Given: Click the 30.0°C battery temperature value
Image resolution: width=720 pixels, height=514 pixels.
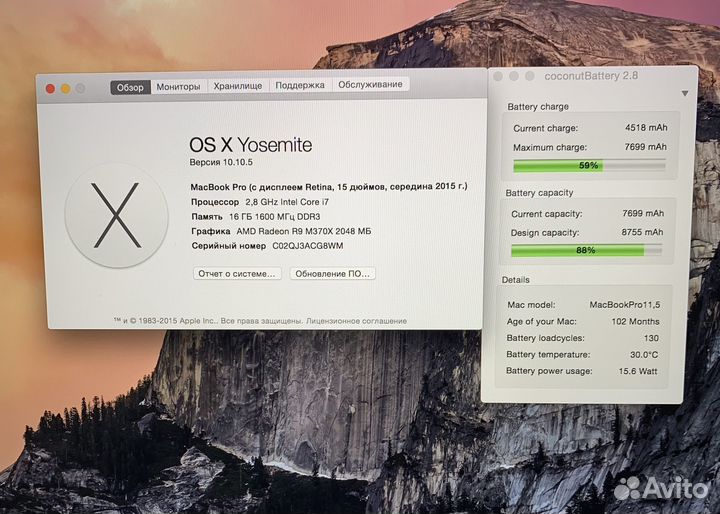Looking at the screenshot, I should pyautogui.click(x=644, y=354).
